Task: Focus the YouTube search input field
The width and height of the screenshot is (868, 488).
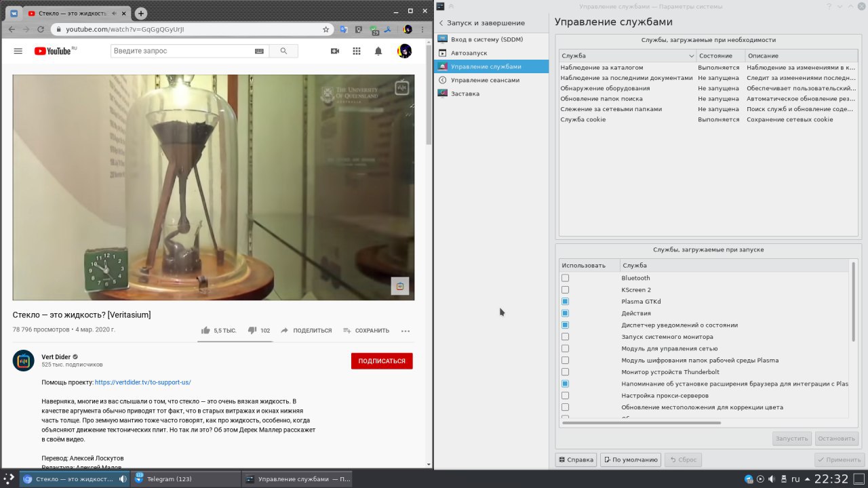Action: pos(182,51)
